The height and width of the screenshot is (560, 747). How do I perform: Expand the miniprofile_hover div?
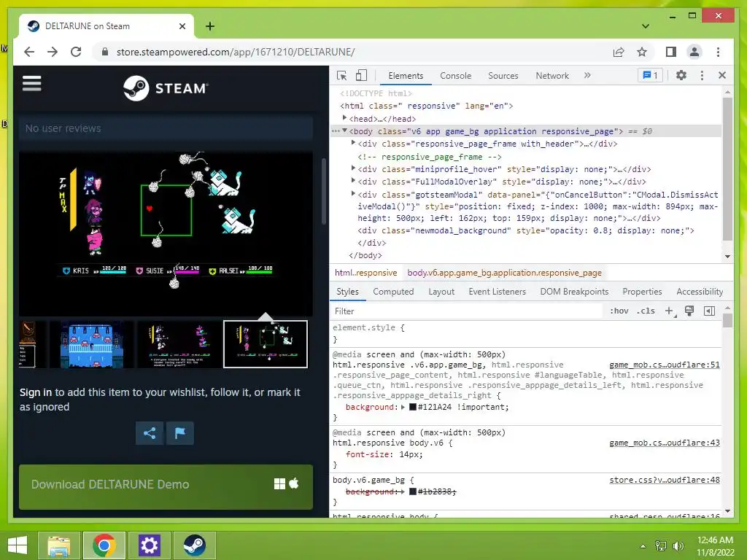tap(353, 168)
